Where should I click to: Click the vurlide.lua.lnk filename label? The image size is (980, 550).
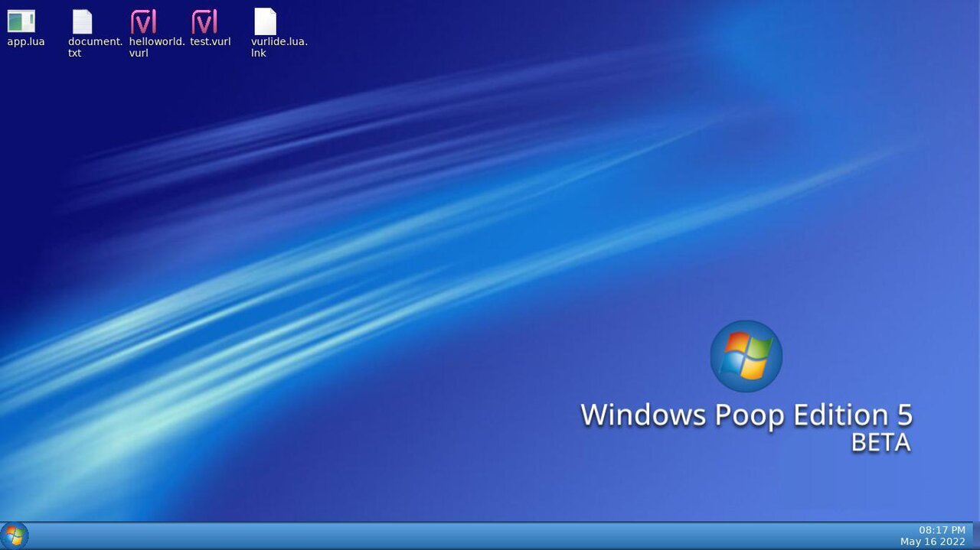(x=279, y=47)
